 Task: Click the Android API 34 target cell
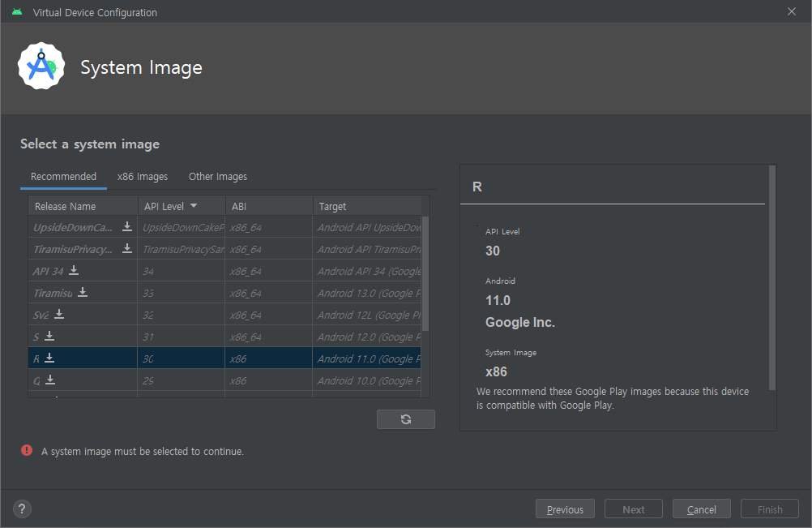[x=367, y=271]
